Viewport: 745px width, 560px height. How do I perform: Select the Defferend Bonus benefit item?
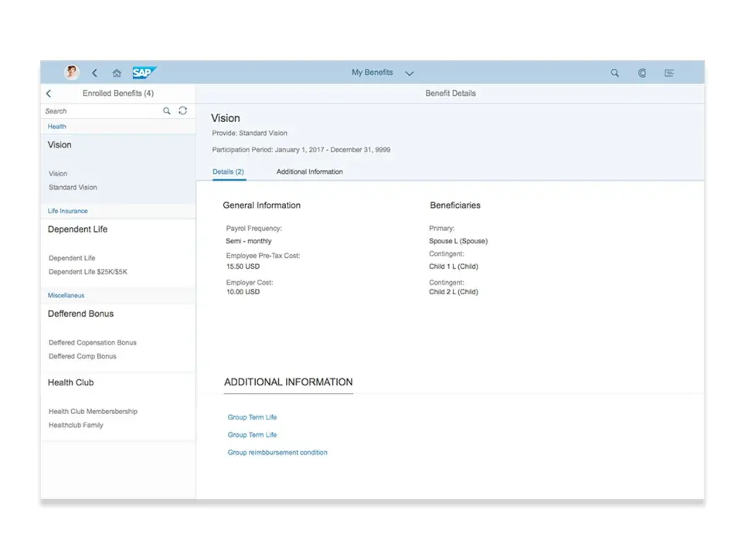click(x=118, y=338)
